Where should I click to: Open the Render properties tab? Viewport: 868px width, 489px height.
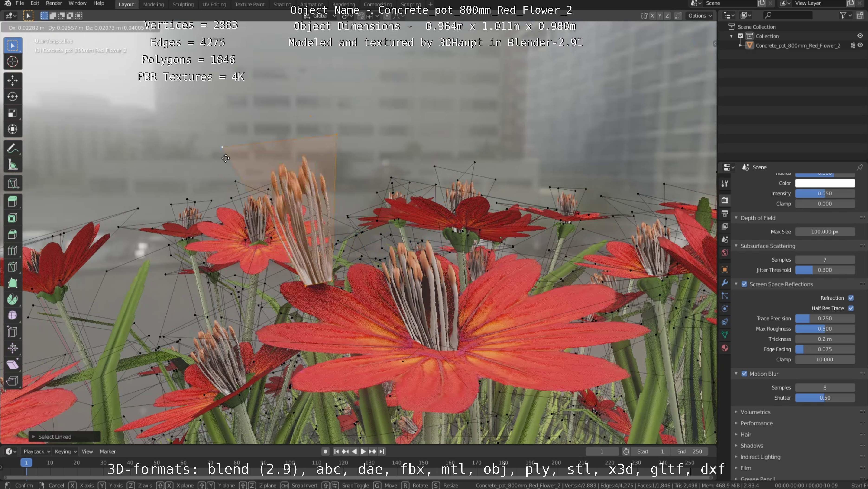click(x=725, y=200)
